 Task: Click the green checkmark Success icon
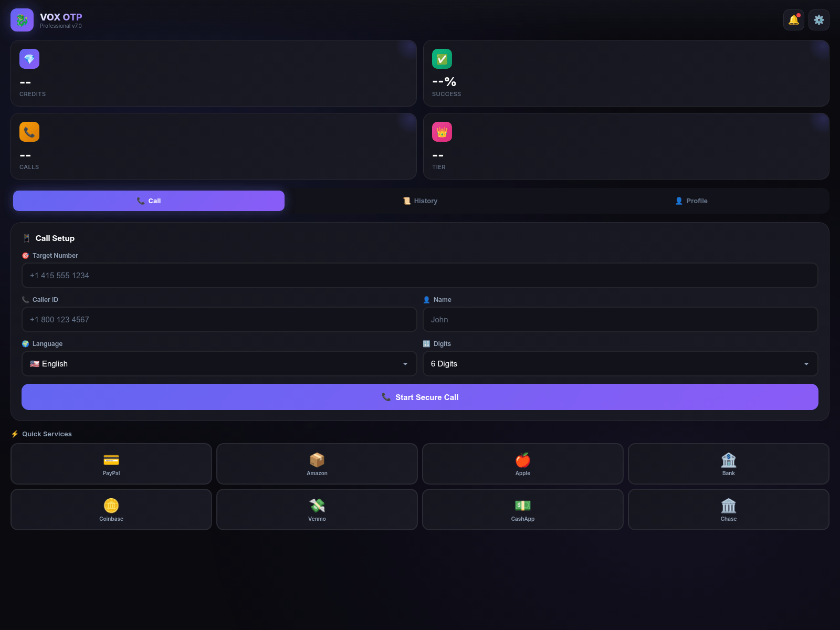point(442,59)
